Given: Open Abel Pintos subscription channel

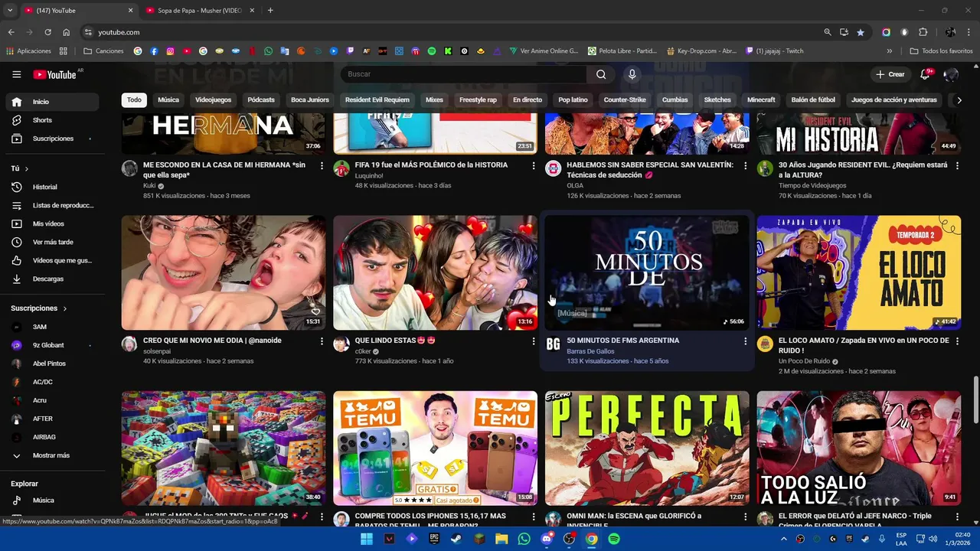Looking at the screenshot, I should [x=52, y=364].
